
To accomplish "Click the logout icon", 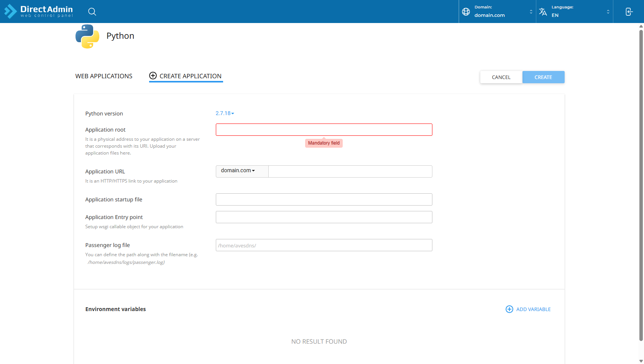I will click(x=629, y=12).
